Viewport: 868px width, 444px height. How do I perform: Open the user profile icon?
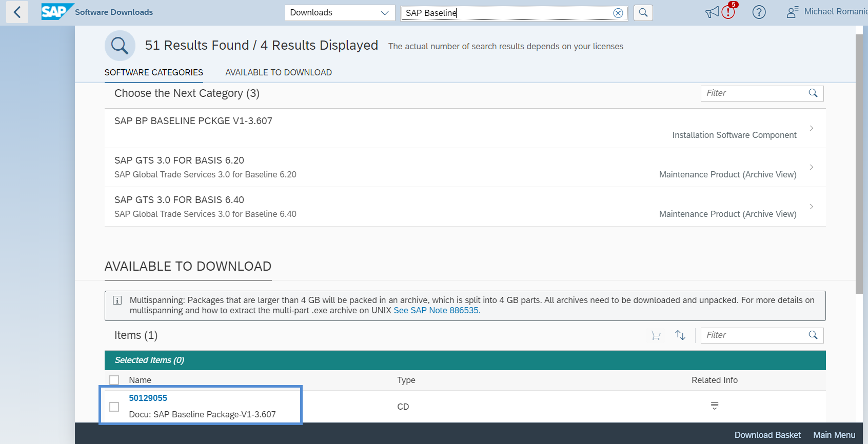(x=792, y=12)
